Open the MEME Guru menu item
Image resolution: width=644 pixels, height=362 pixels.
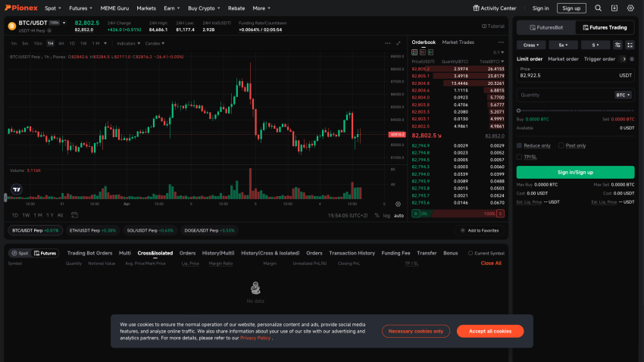(x=114, y=8)
